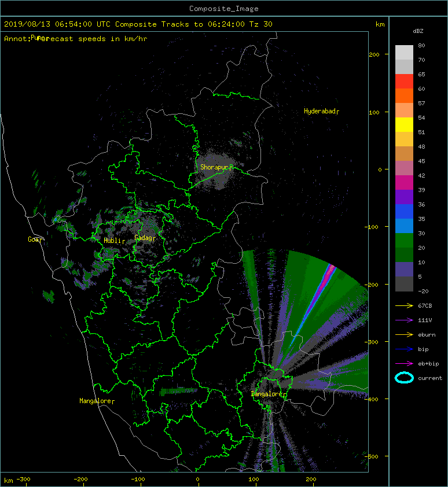Click the Gadag city label
This screenshot has height=487, width=448.
coord(144,238)
